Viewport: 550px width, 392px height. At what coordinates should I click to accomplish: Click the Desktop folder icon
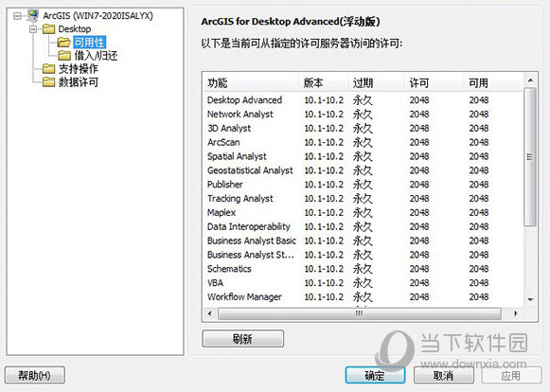click(49, 29)
